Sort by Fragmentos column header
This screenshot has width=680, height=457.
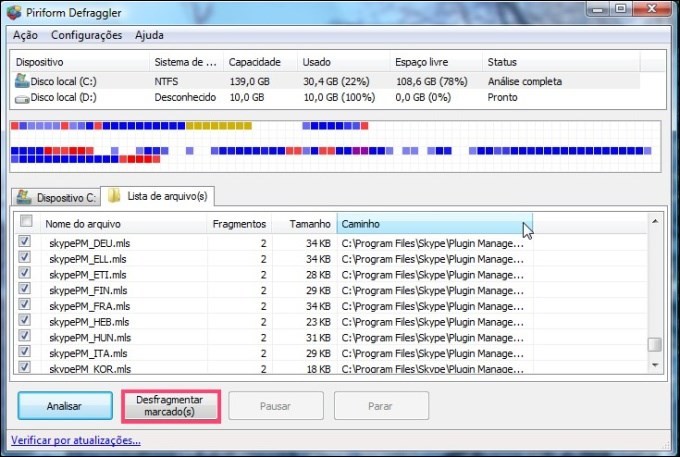(239, 224)
